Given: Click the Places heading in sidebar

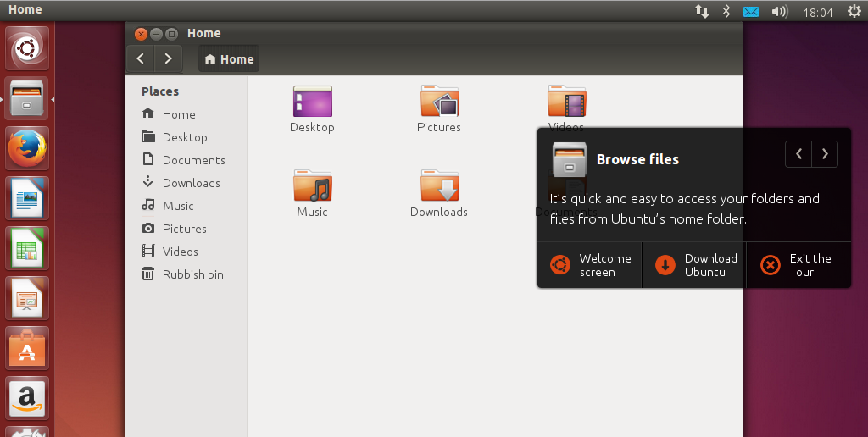Looking at the screenshot, I should (160, 91).
